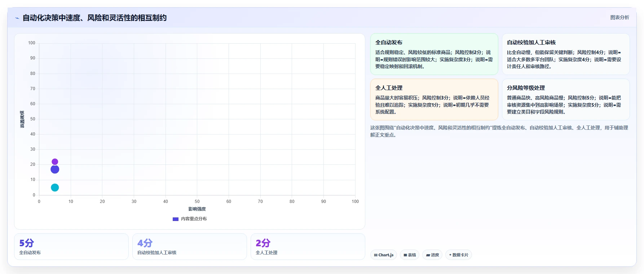This screenshot has height=274, width=644.
Task: Click the rotated vertical axis title
Action: (x=22, y=119)
